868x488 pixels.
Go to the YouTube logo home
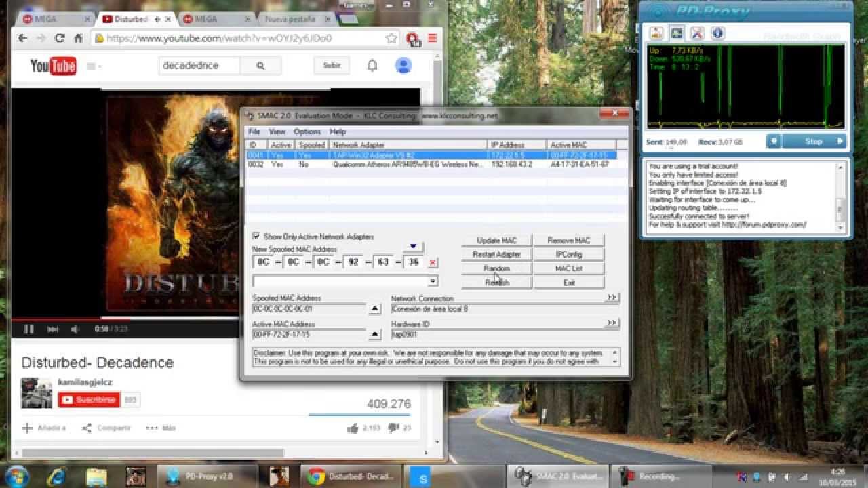click(x=53, y=66)
